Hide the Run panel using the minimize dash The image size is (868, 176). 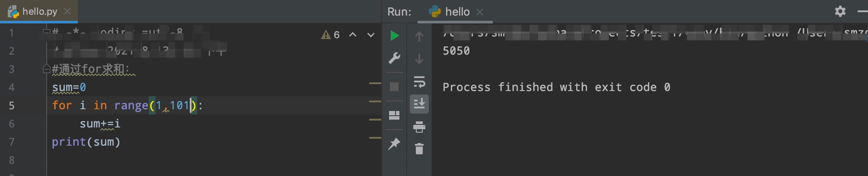click(x=862, y=11)
